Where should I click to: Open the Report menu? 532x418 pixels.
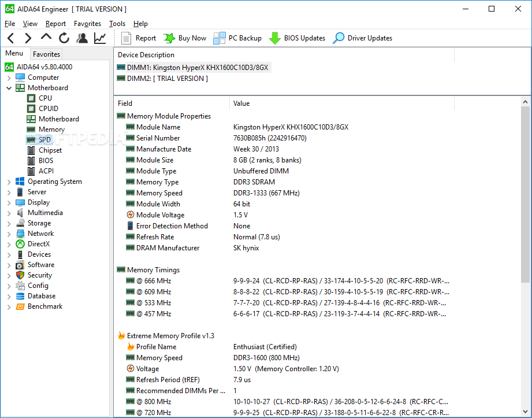pyautogui.click(x=55, y=24)
